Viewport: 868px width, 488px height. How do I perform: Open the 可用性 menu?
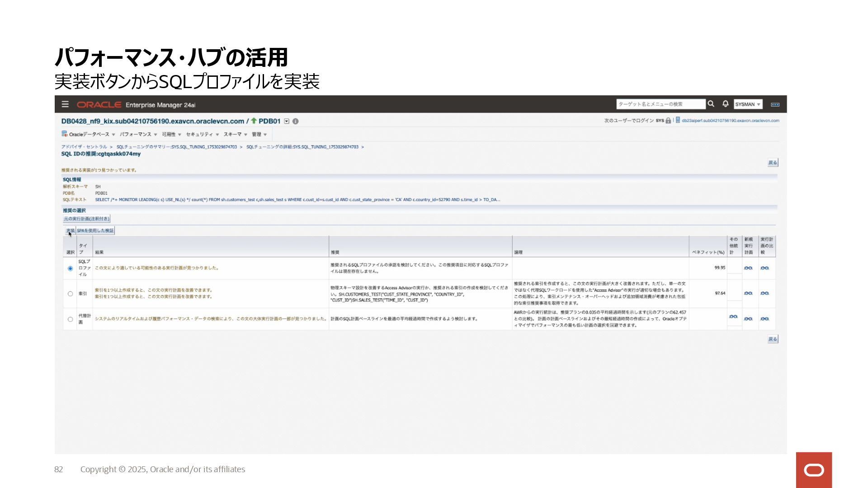click(171, 135)
